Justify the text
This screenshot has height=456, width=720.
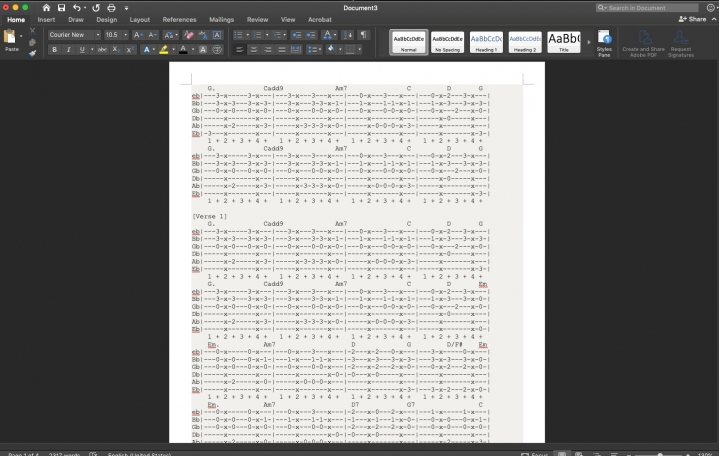click(x=282, y=50)
